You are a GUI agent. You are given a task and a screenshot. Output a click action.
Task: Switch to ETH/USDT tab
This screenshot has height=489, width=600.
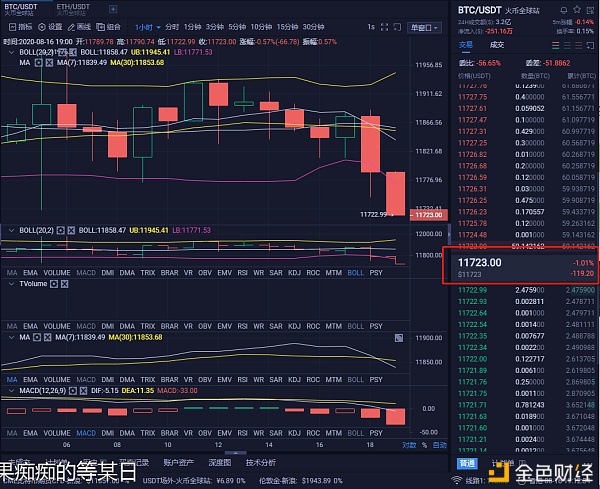[73, 9]
